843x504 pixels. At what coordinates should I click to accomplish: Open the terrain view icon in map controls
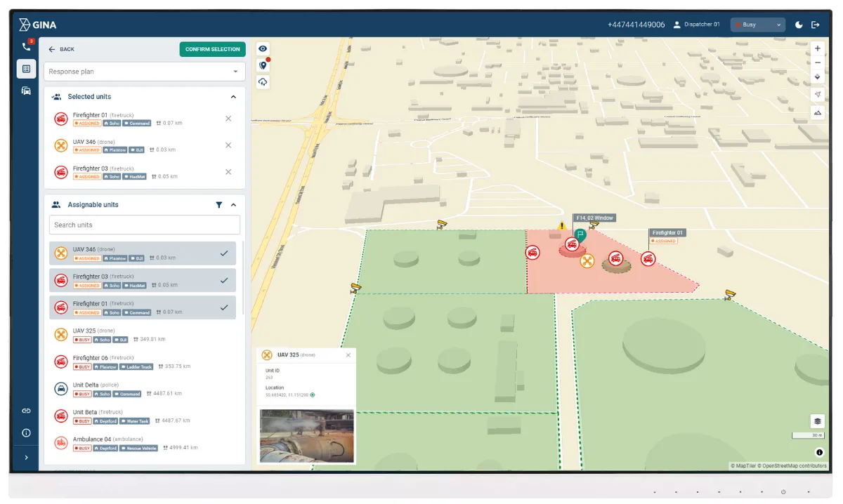pos(817,112)
